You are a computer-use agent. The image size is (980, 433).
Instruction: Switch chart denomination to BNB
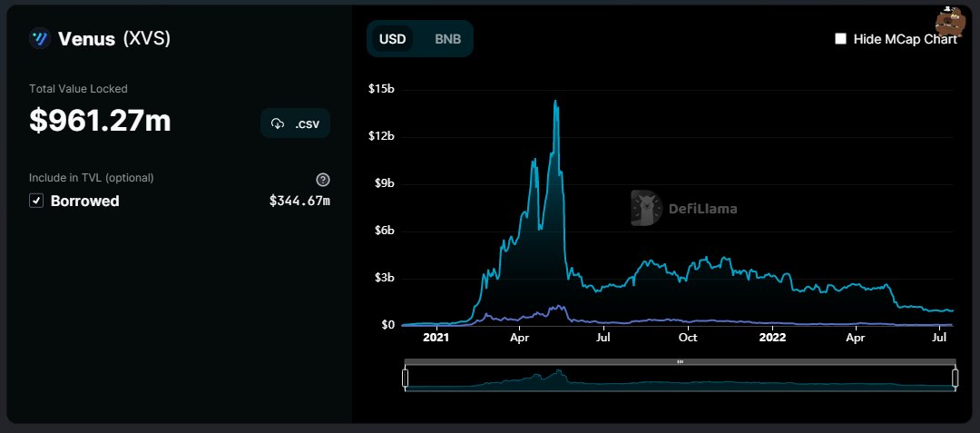[x=447, y=39]
